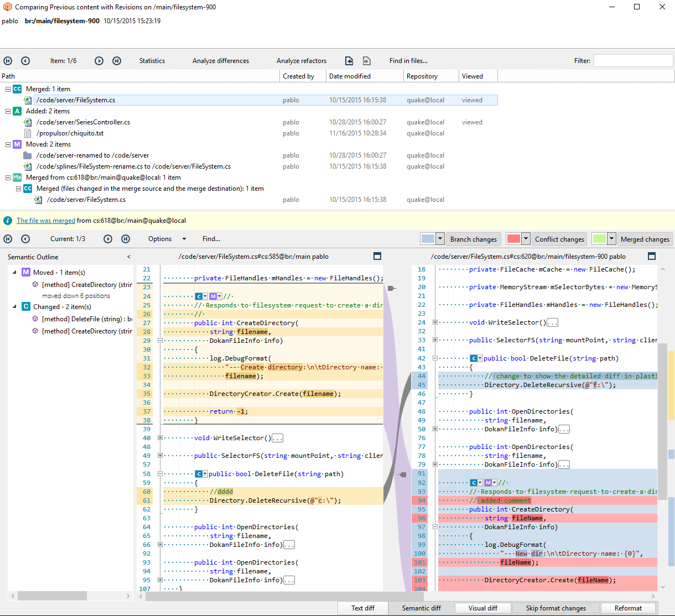Click the red Conflict changes color swatch

[513, 239]
